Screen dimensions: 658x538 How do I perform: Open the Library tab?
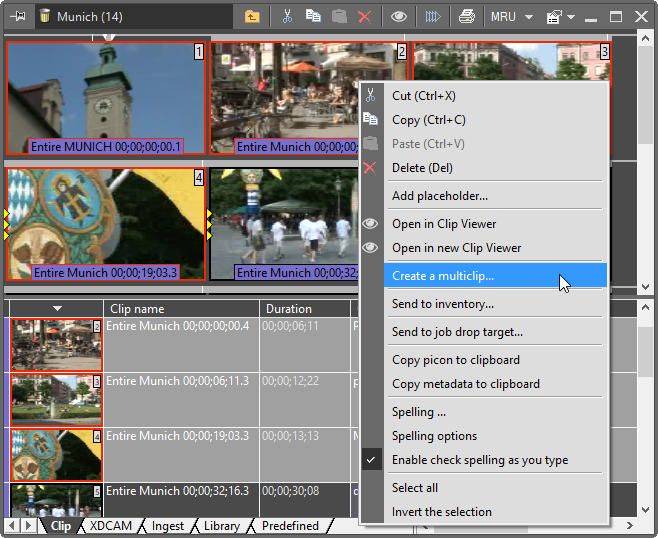221,525
